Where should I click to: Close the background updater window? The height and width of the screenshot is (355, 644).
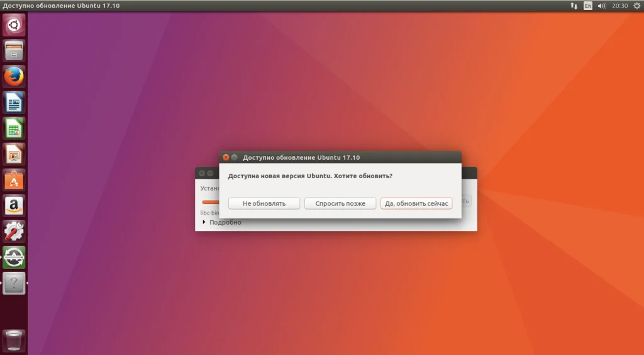(x=202, y=173)
